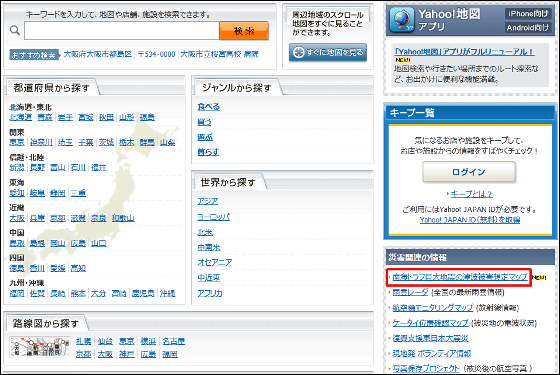Open the 写真保存プロジェクト link
The height and width of the screenshot is (375, 560).
[426, 368]
